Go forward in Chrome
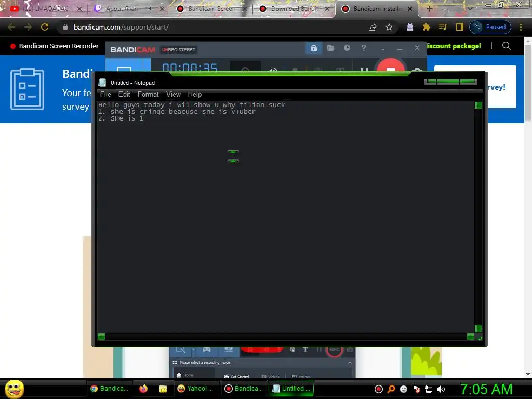The height and width of the screenshot is (399, 532). point(28,27)
